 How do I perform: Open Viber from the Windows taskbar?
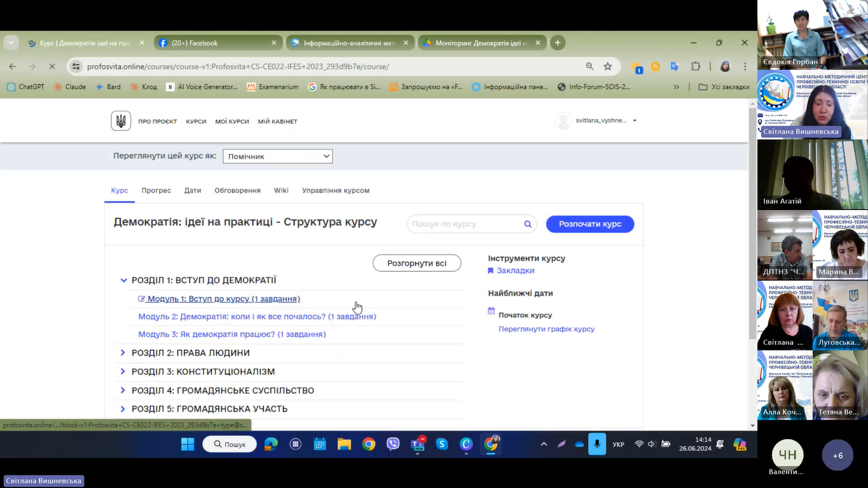[393, 444]
